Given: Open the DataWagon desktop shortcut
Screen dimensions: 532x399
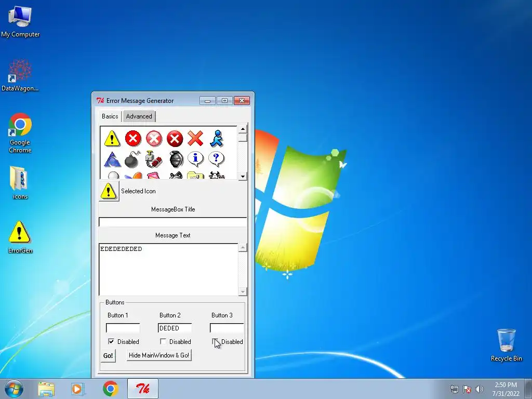Looking at the screenshot, I should pyautogui.click(x=20, y=75).
